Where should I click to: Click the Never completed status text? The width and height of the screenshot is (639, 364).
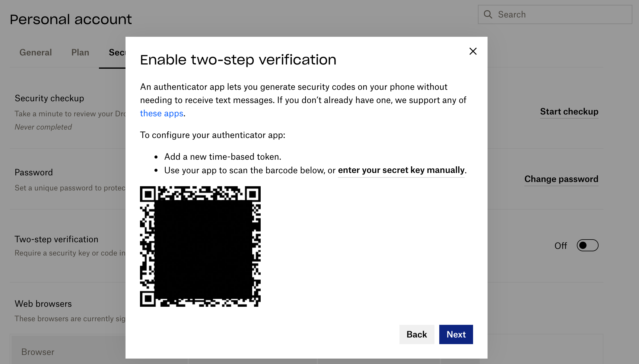43,127
